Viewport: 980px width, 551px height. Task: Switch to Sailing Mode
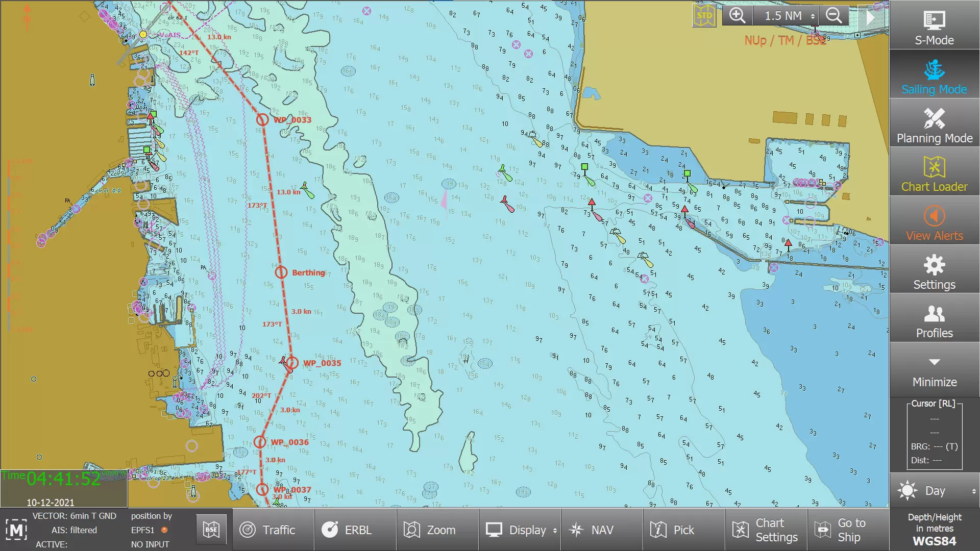(934, 74)
